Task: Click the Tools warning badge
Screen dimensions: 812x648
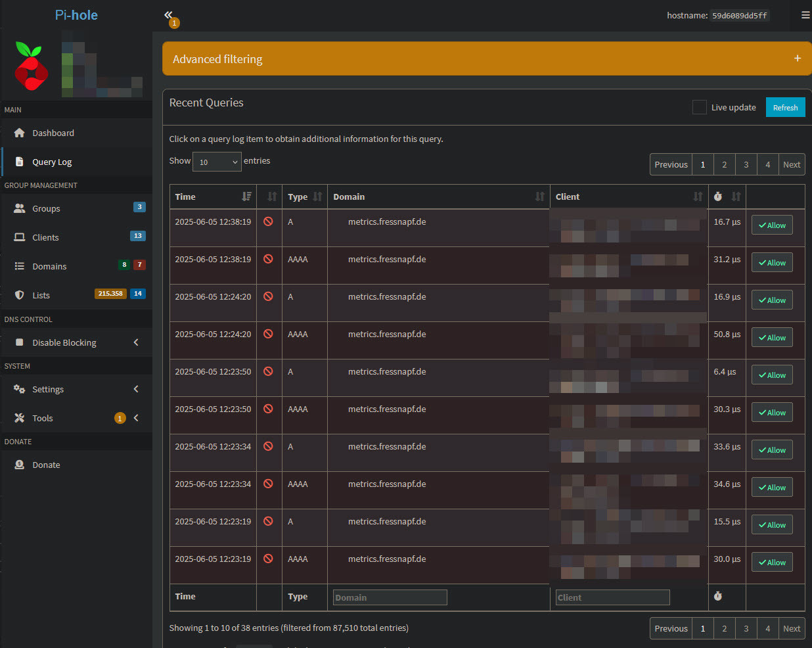Action: click(x=120, y=418)
